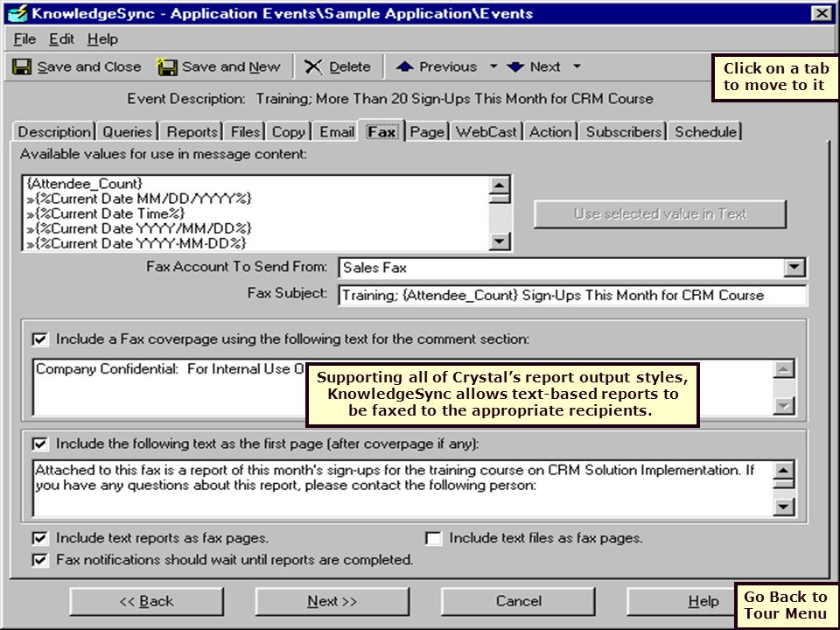Switch to the Files tab
Screen dimensions: 840x630
pyautogui.click(x=245, y=132)
